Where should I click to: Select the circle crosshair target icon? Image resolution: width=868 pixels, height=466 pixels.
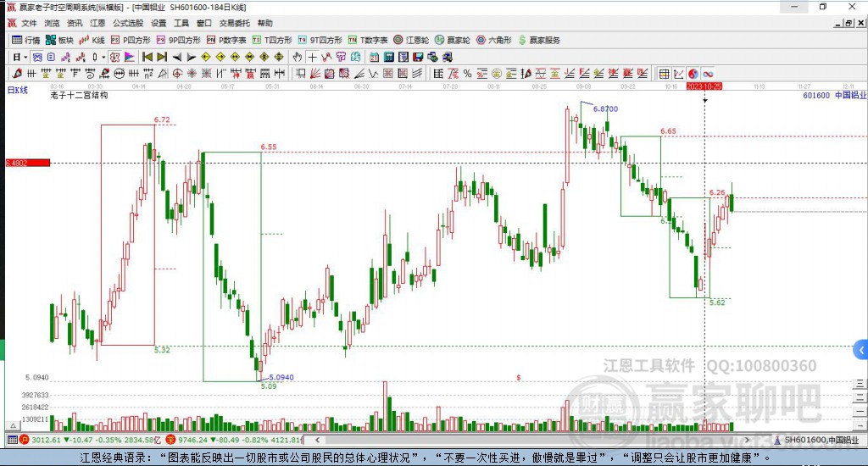point(177,73)
